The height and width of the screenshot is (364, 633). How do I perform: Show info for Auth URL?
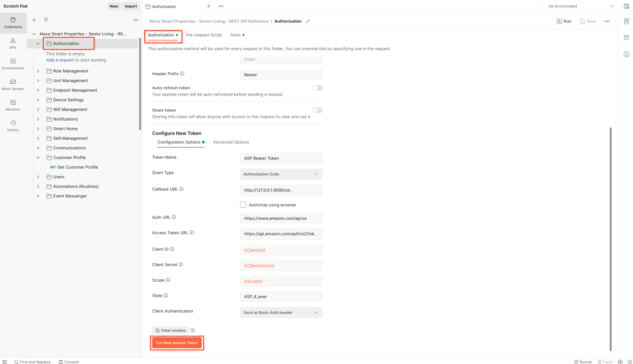click(174, 217)
